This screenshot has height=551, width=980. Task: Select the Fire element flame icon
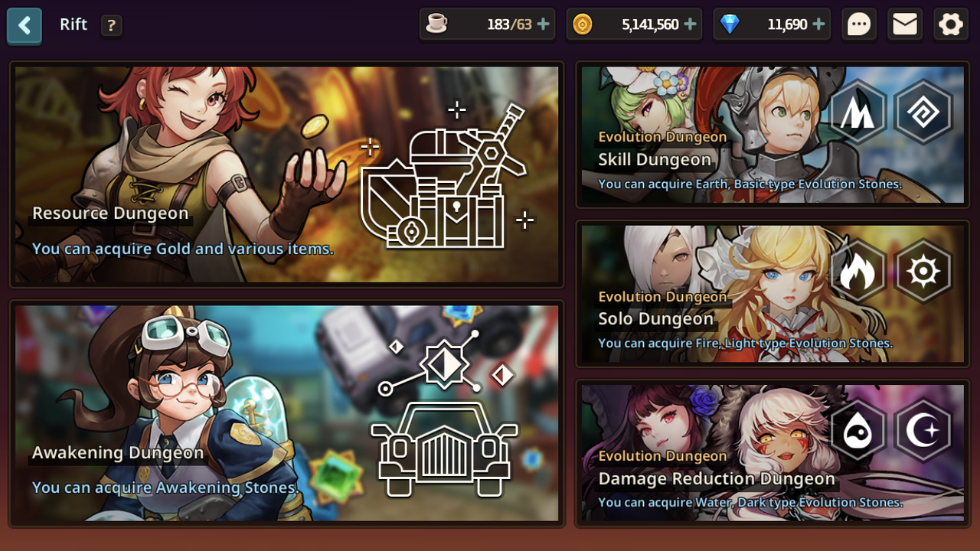point(858,272)
